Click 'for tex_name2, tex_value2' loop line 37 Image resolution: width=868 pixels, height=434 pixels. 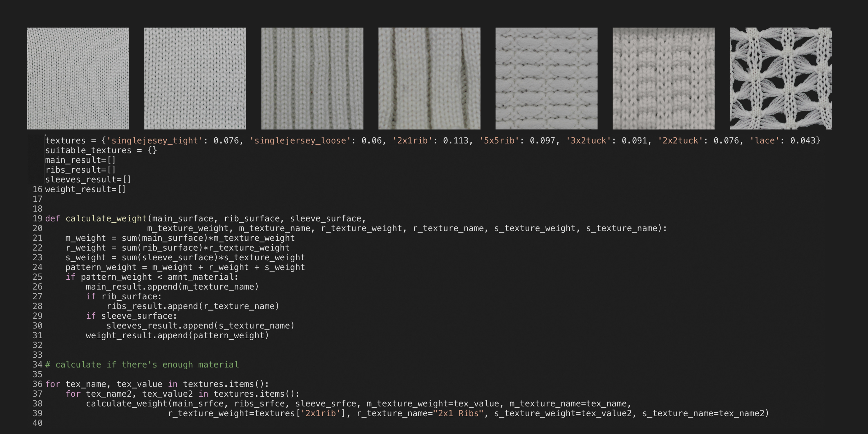pos(183,394)
